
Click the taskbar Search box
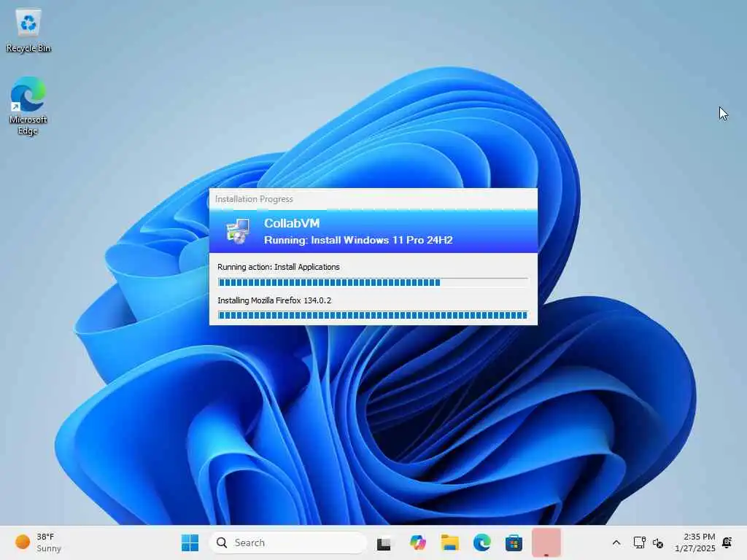point(287,542)
